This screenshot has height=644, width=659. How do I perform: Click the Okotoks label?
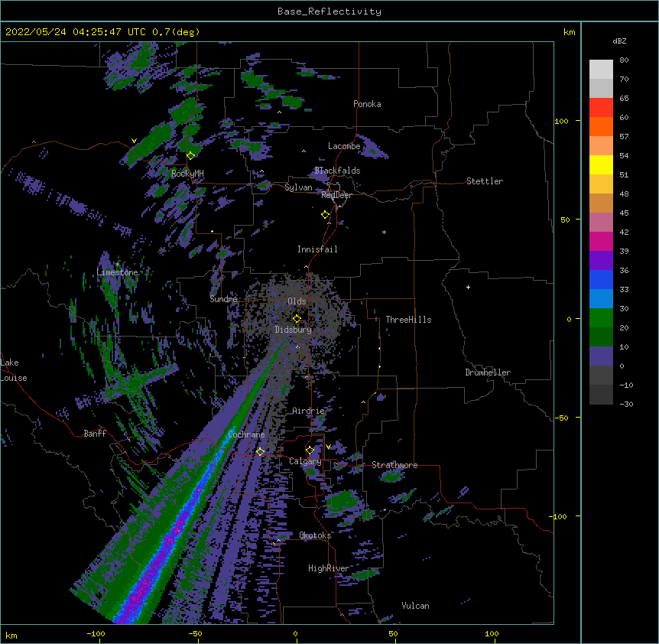tap(315, 535)
